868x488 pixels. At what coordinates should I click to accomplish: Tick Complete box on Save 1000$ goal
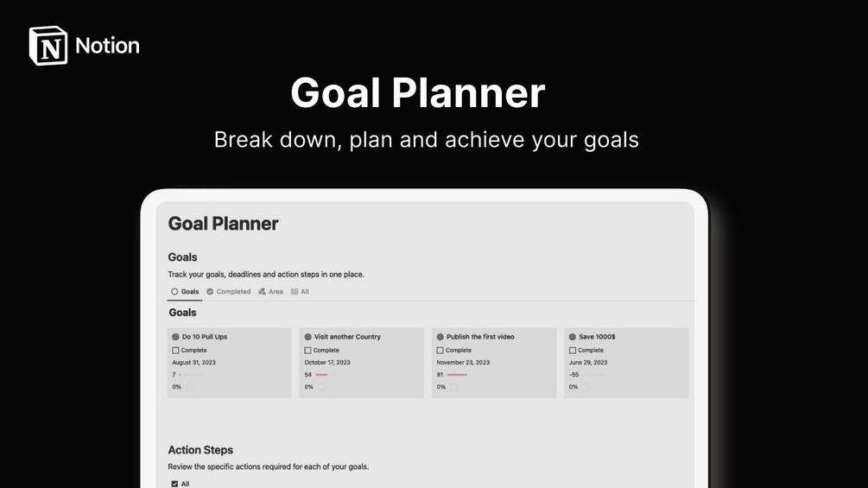click(573, 350)
